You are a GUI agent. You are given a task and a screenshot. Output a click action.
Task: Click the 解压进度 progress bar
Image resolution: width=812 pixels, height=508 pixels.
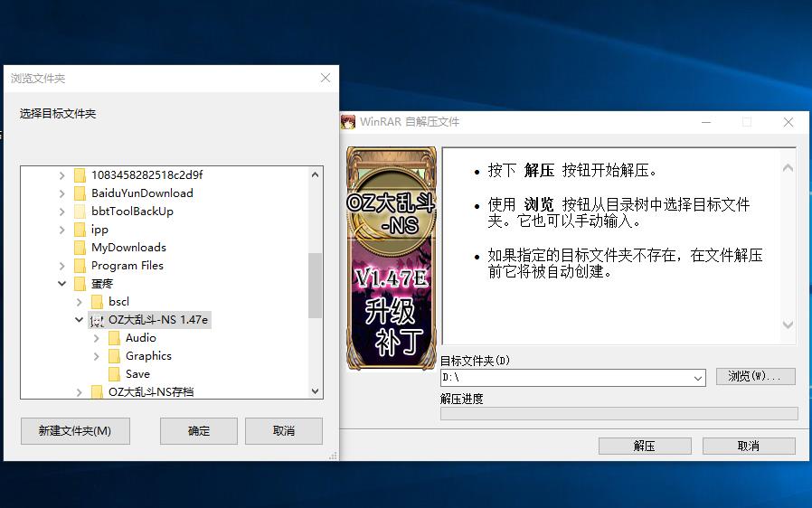coord(618,413)
